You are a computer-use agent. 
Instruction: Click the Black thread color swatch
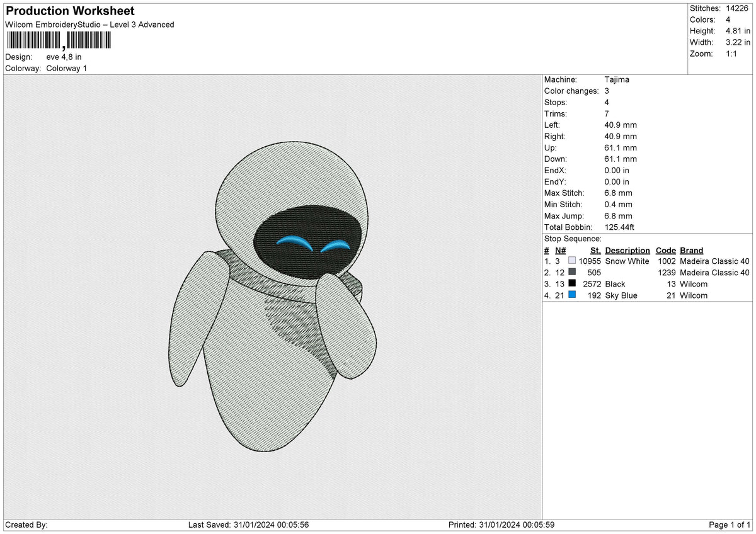point(572,283)
